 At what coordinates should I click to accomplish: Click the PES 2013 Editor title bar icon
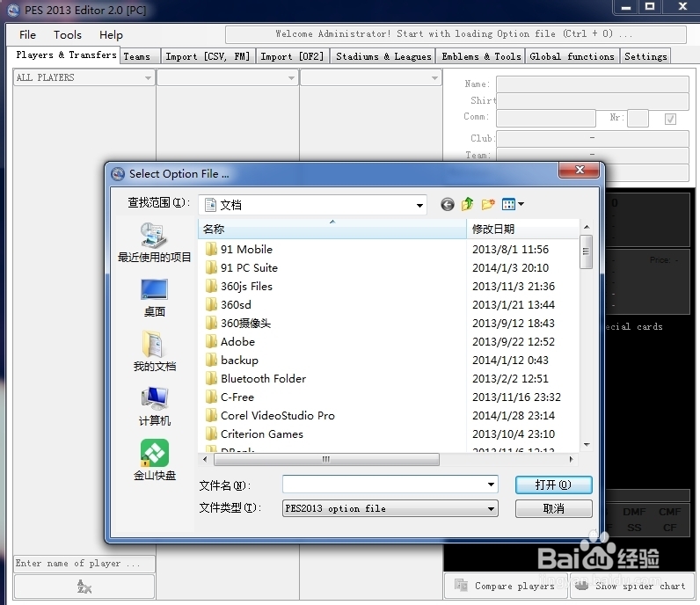point(14,10)
